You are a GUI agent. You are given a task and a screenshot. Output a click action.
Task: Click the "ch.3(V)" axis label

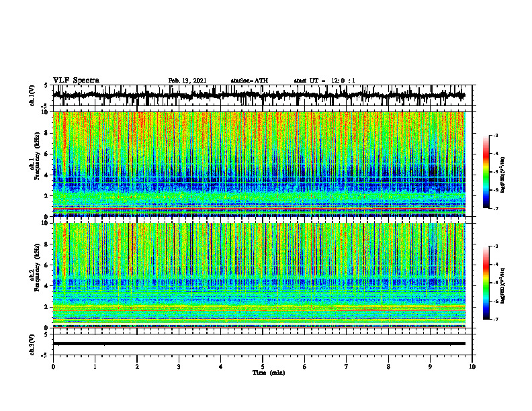[x=32, y=345]
